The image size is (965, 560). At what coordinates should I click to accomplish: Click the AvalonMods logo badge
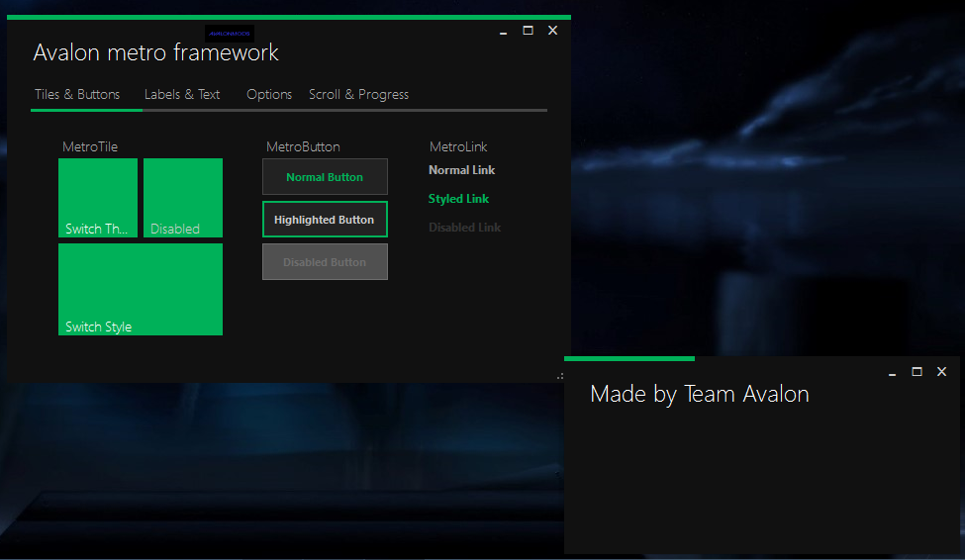tap(230, 33)
